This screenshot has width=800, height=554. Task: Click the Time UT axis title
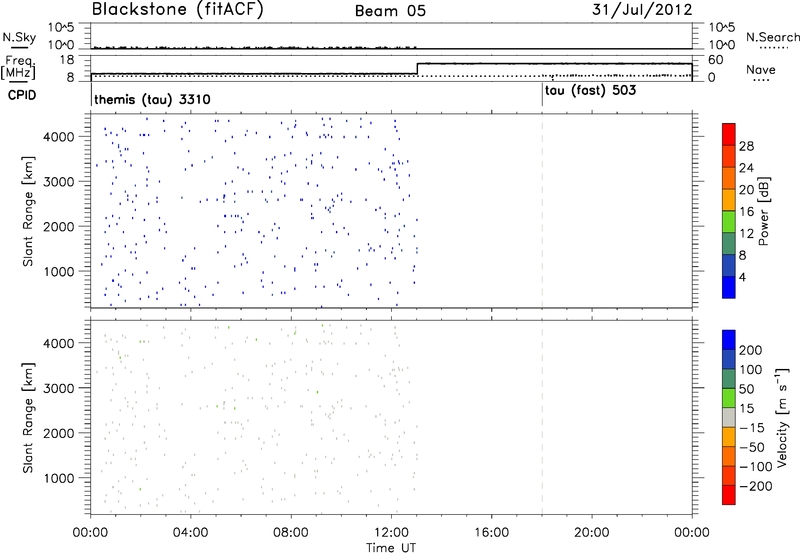point(391,548)
